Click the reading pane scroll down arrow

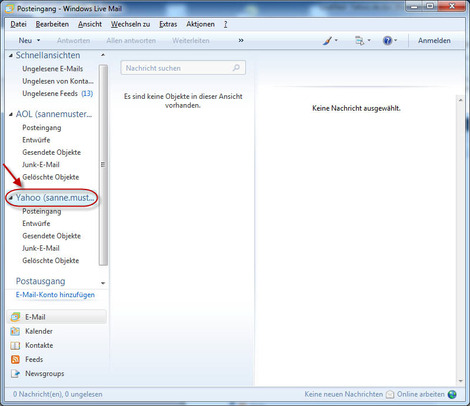pos(461,381)
